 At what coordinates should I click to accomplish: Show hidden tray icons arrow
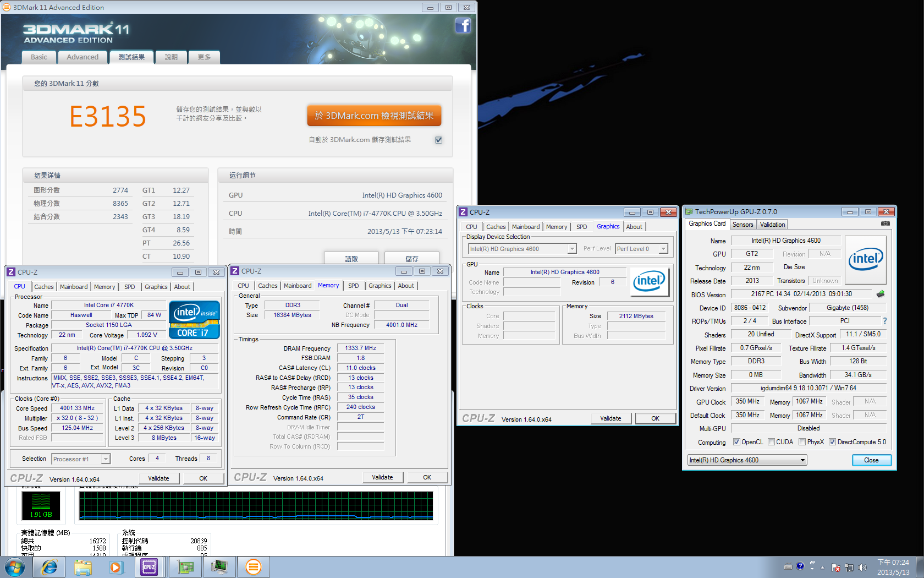coord(823,568)
